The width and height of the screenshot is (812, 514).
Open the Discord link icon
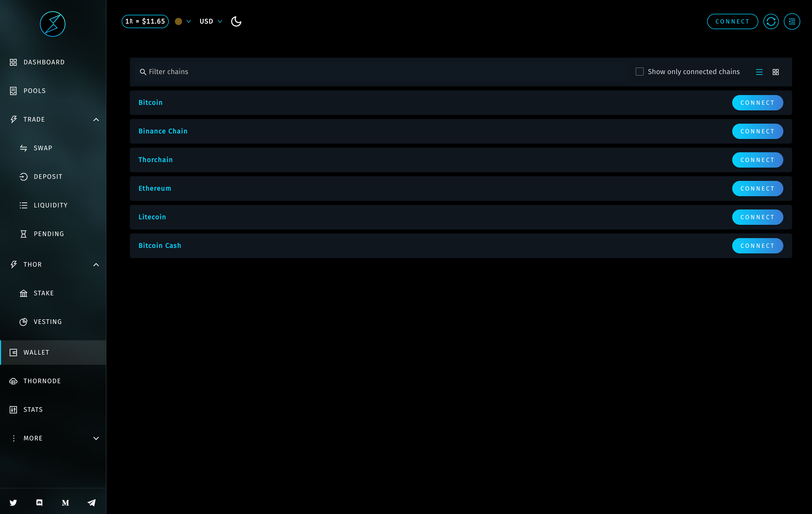click(x=39, y=503)
